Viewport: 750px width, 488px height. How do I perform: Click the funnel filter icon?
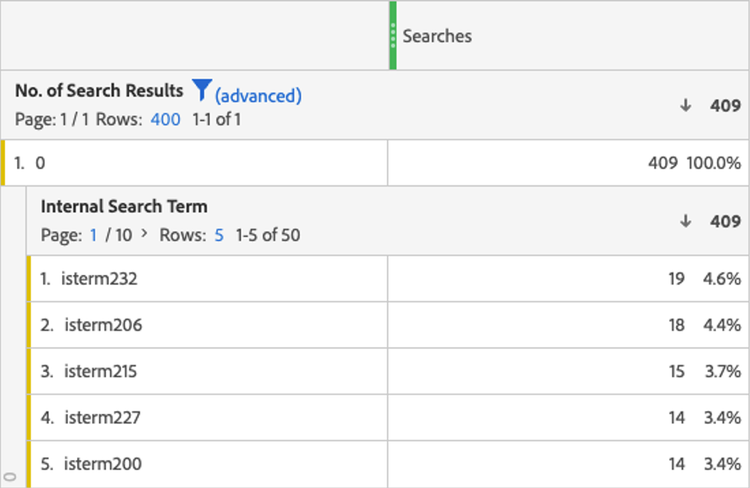tap(201, 91)
